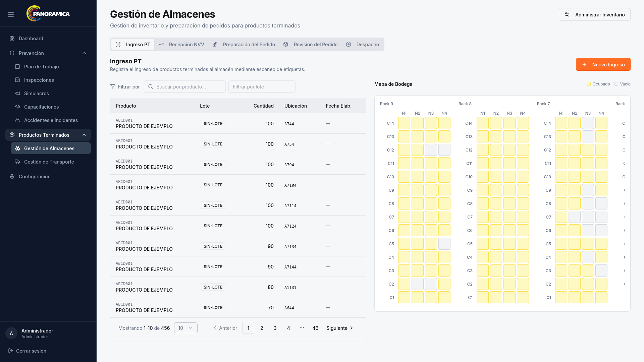Click the Simulacros megaphone icon

tap(17, 93)
